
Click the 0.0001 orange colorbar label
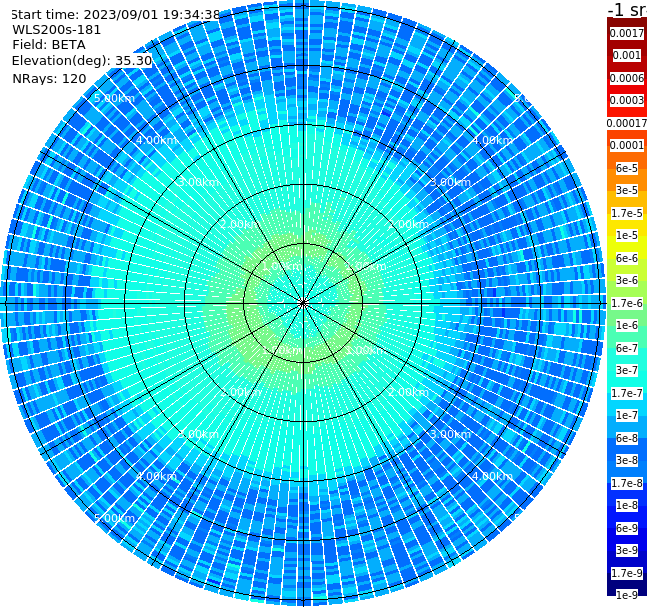627,145
